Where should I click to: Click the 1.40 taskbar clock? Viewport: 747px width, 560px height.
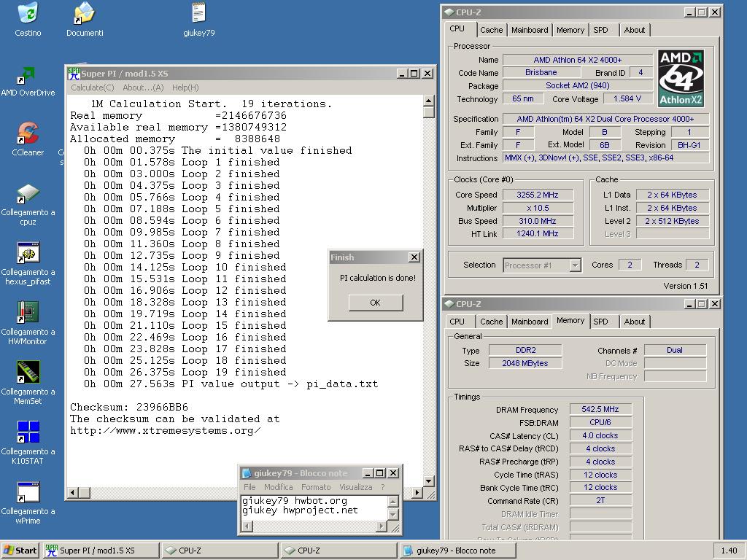(x=729, y=551)
